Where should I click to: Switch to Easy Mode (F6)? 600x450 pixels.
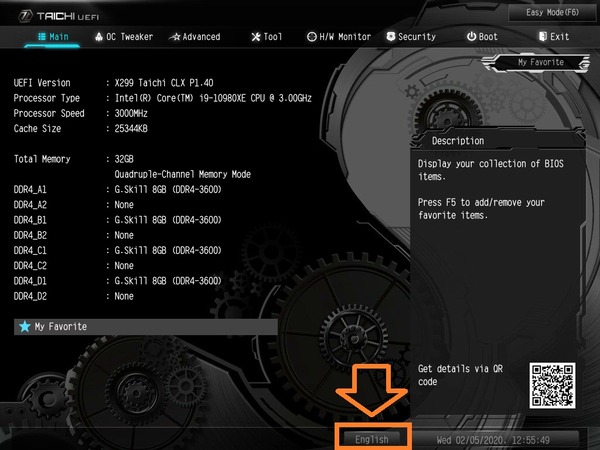point(552,13)
